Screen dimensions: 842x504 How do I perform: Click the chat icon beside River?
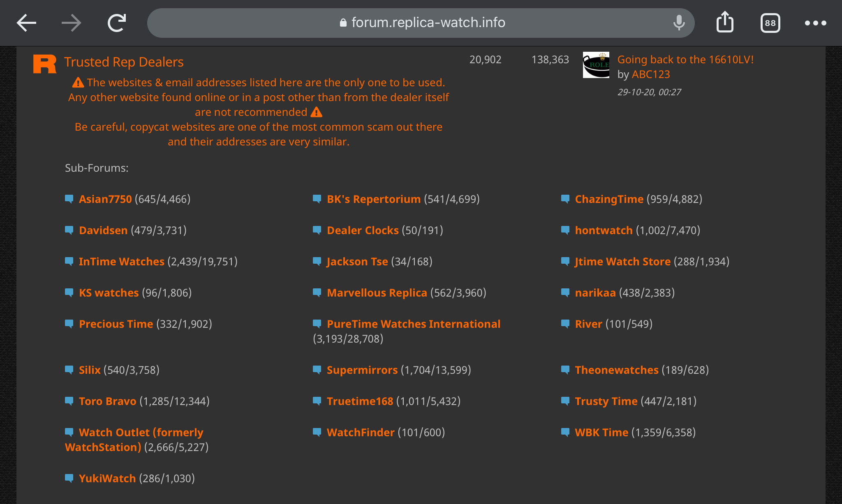pyautogui.click(x=565, y=324)
